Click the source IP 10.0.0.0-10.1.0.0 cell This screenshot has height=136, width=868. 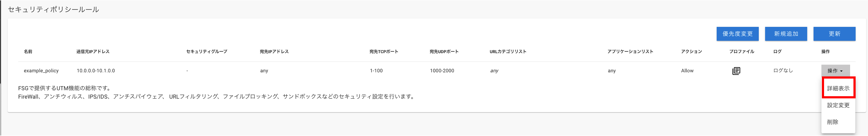[x=96, y=71]
